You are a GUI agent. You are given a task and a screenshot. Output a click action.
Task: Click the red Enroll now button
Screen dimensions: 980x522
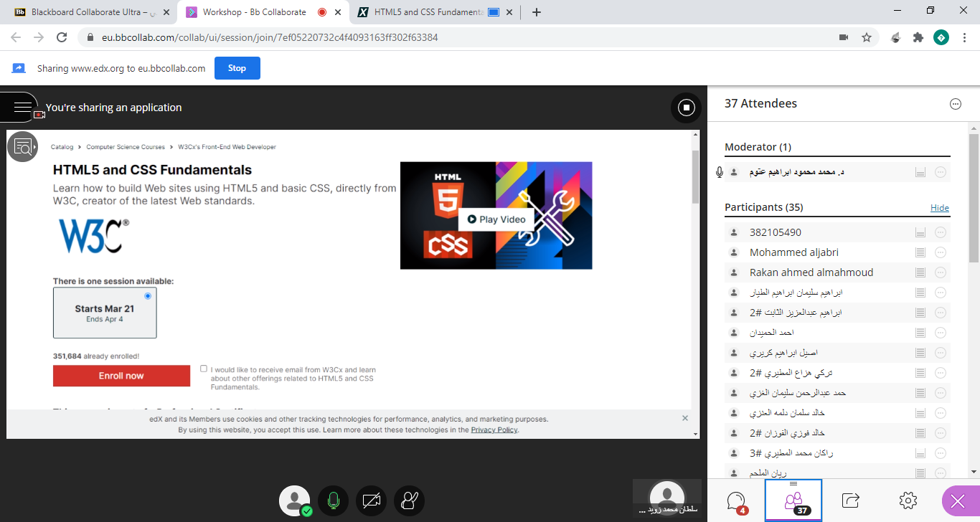pos(121,376)
